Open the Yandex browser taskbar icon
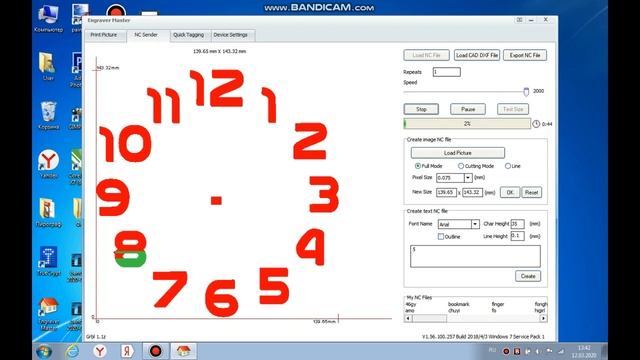This screenshot has height=360, width=640. [x=100, y=351]
